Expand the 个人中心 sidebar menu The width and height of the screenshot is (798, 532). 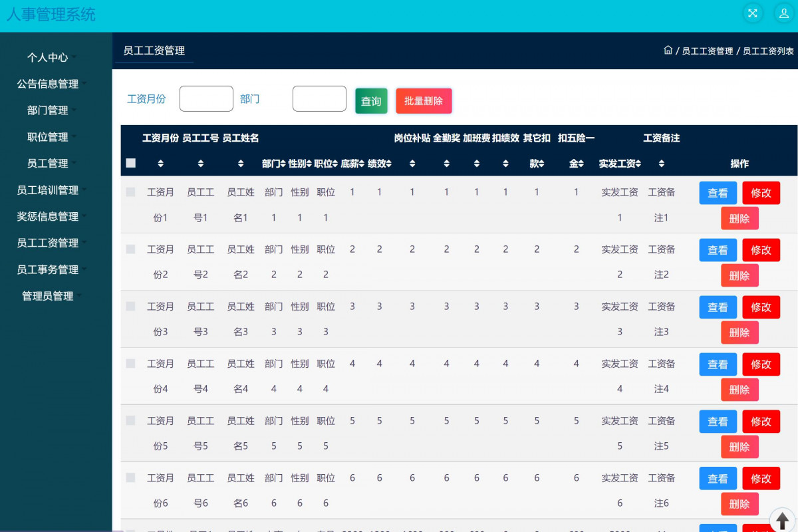click(x=48, y=58)
